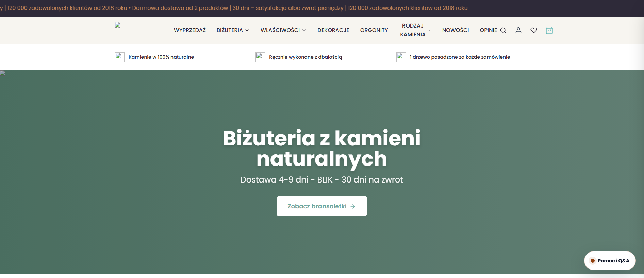
Task: Click the store logo image
Action: pyautogui.click(x=118, y=25)
